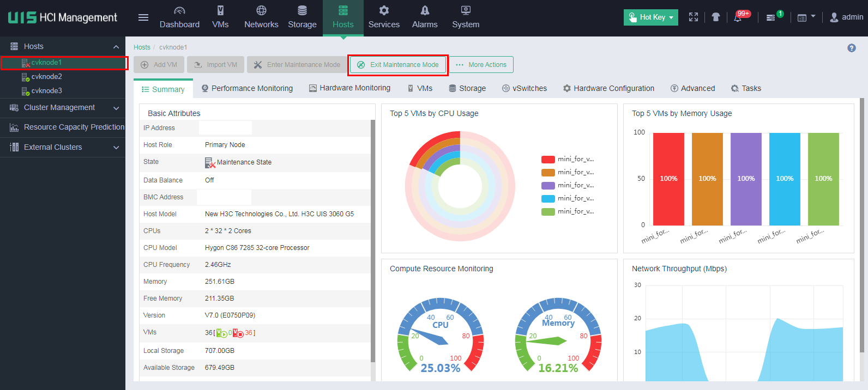This screenshot has height=390, width=868.
Task: Toggle the orange legend swatch in CPU chart
Action: click(x=548, y=173)
